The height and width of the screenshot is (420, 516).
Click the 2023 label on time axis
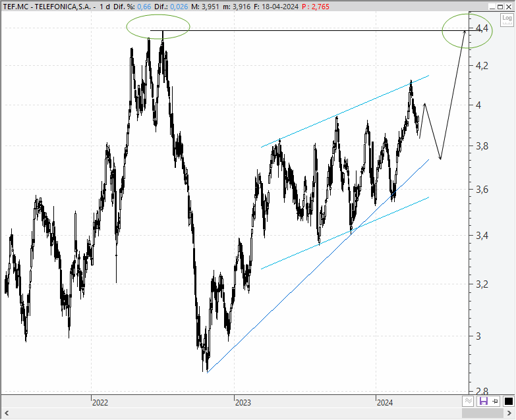(243, 403)
